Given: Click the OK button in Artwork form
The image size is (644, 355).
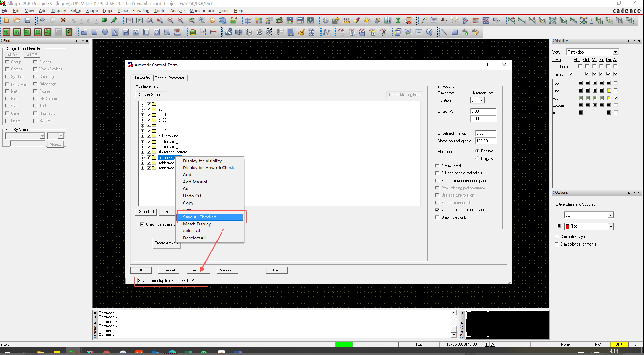Looking at the screenshot, I should pyautogui.click(x=141, y=270).
